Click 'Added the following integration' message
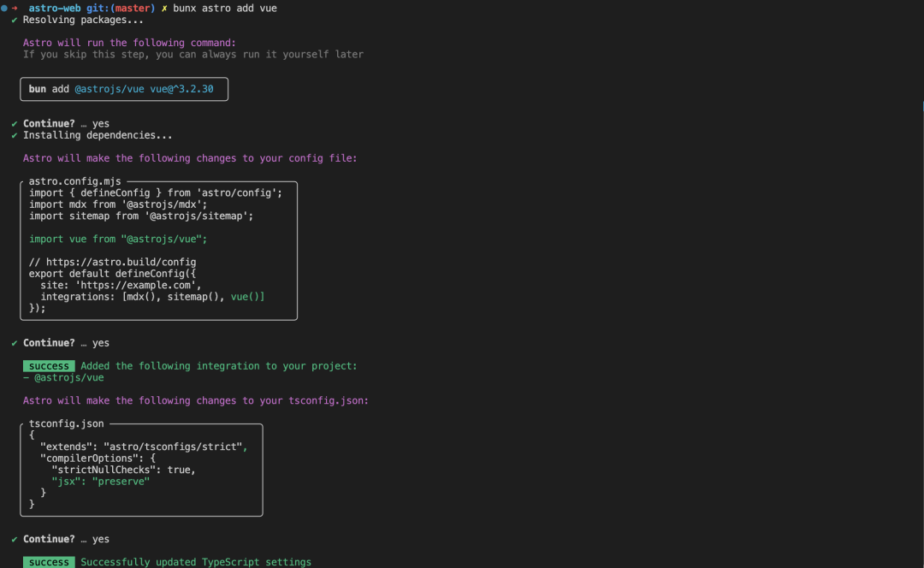The image size is (924, 568). point(219,366)
